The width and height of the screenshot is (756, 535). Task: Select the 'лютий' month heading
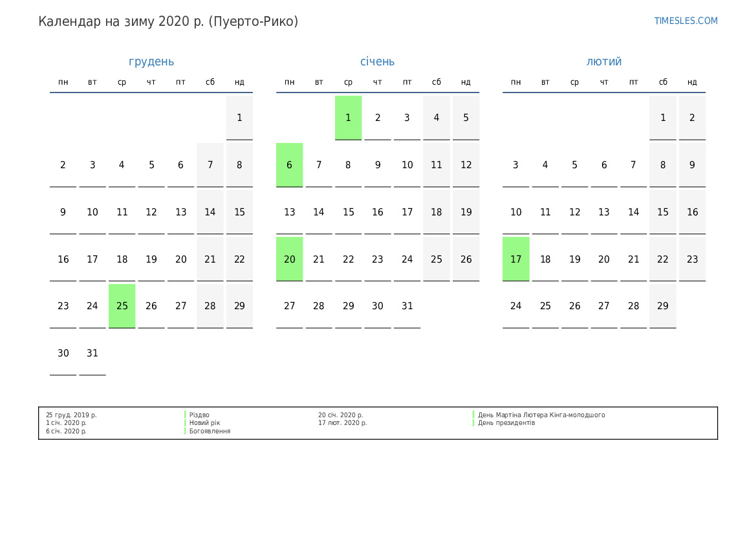[604, 61]
